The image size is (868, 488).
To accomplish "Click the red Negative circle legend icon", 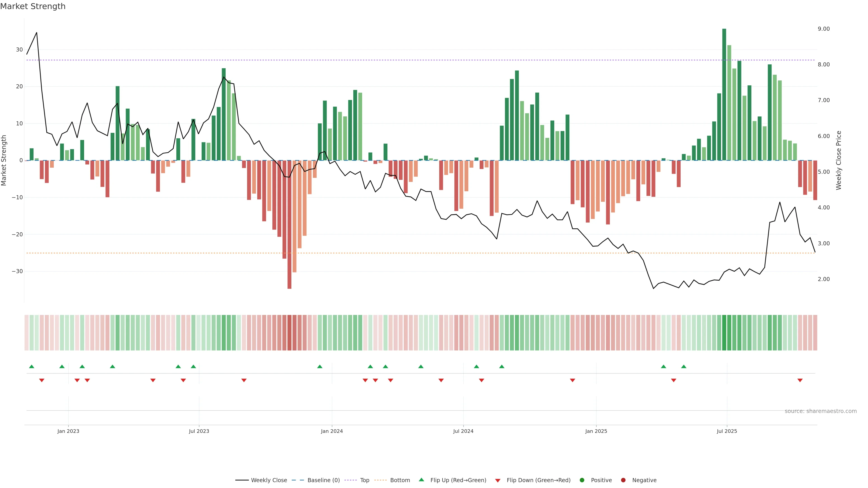I will (x=623, y=480).
